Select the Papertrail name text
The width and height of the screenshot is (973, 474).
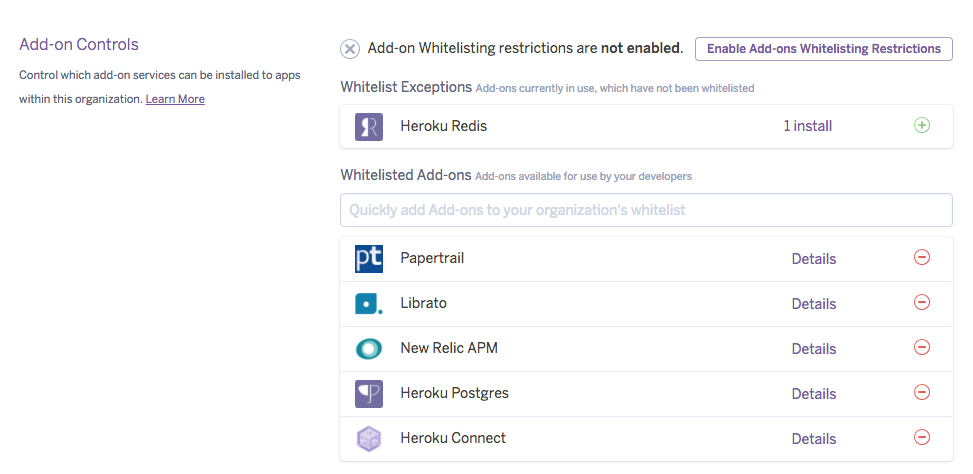432,258
